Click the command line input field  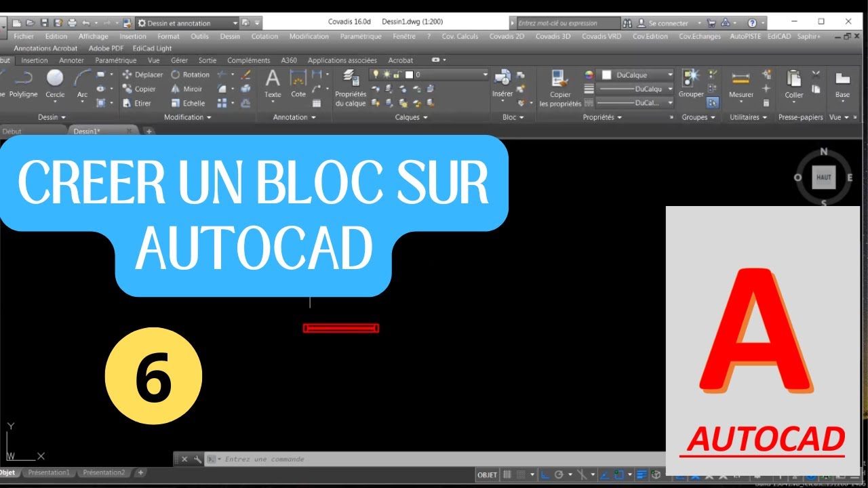pos(434,460)
